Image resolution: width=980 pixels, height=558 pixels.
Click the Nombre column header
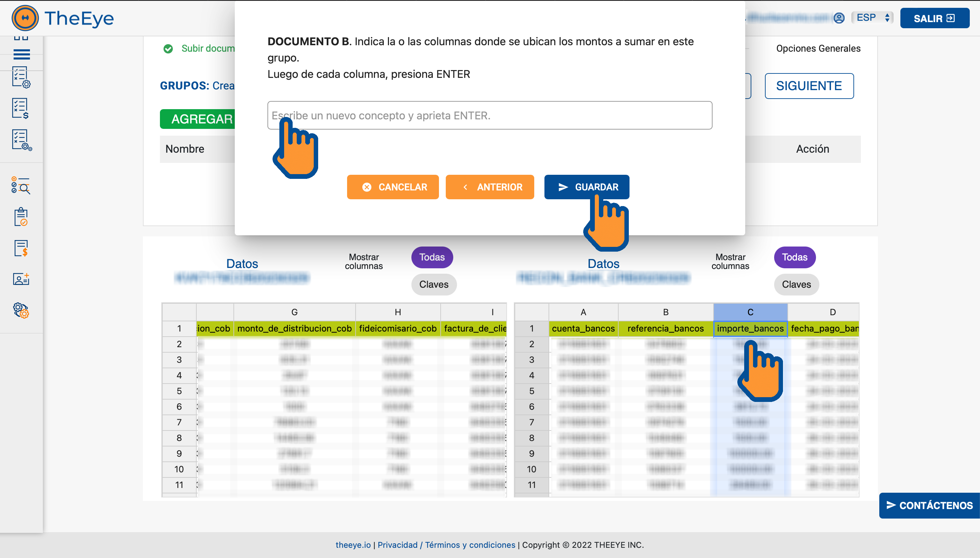[x=185, y=149]
